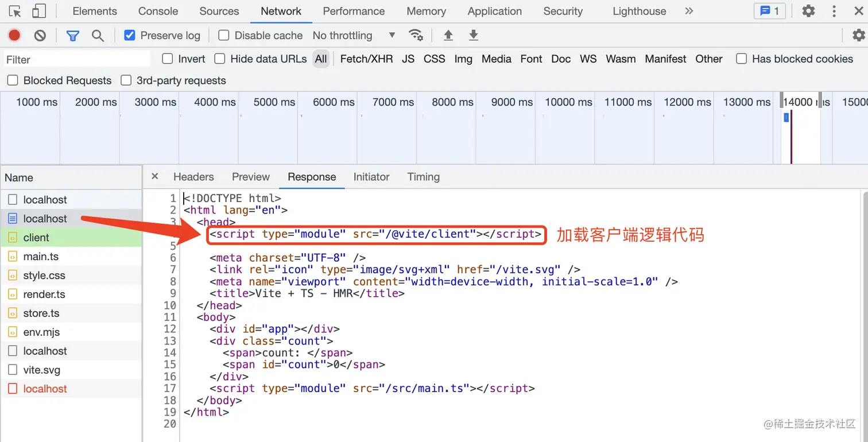
Task: Open network conditions wifi icon
Action: click(x=416, y=36)
